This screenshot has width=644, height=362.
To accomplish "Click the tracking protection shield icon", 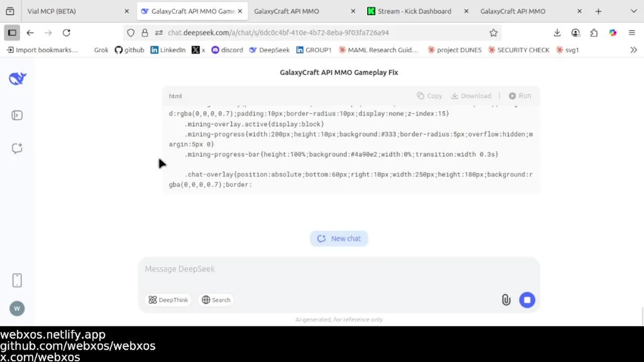I will (131, 33).
